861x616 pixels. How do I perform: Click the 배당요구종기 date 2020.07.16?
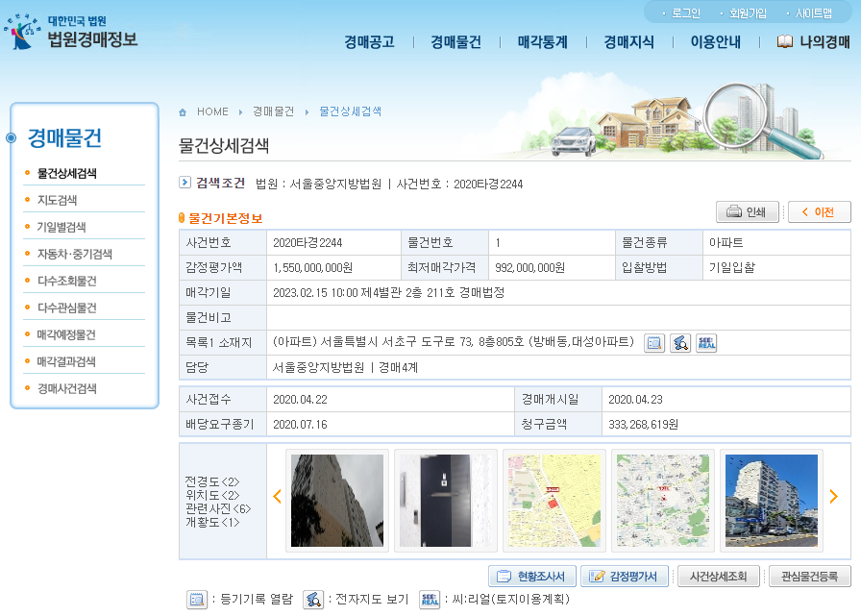tap(300, 425)
